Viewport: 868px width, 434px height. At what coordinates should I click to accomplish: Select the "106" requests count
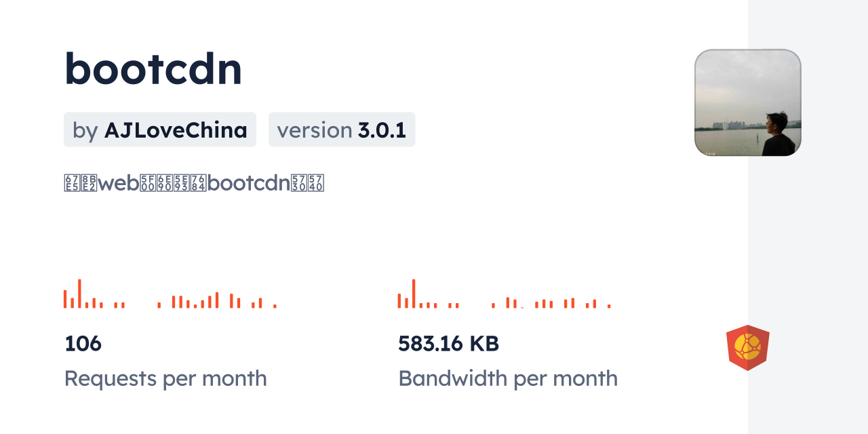(83, 344)
